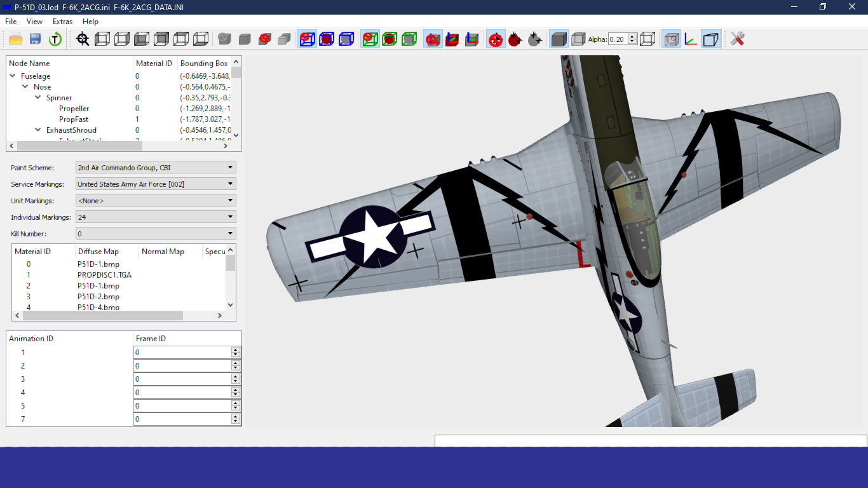Collapse the Fuselage tree node
Viewport: 868px width, 488px height.
tap(13, 76)
